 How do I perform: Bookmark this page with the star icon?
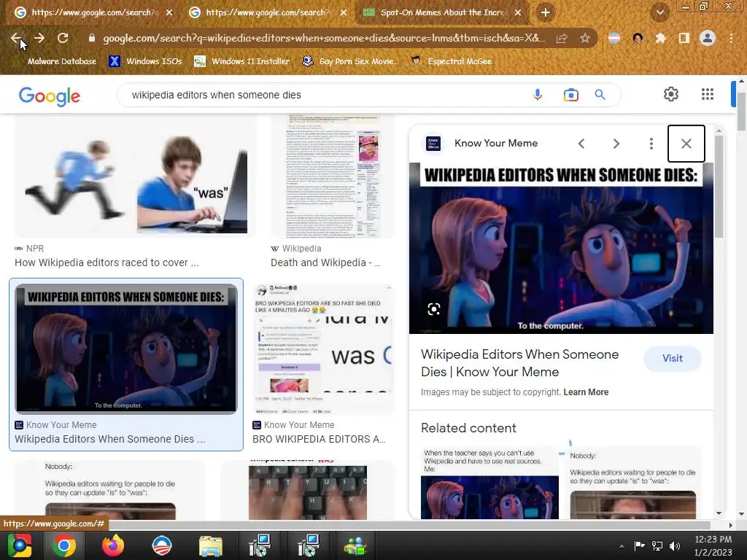tap(585, 38)
